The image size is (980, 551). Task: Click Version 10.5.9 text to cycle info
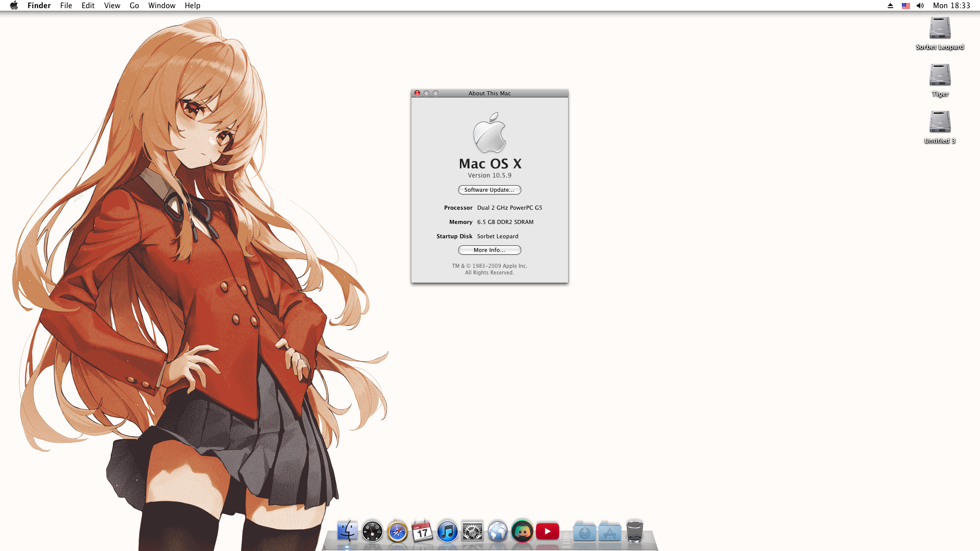pyautogui.click(x=489, y=176)
